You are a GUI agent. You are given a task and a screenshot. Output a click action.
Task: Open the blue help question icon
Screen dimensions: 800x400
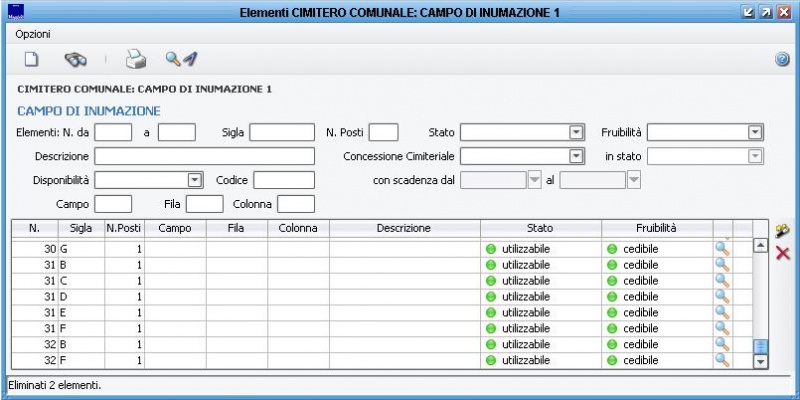click(x=782, y=60)
